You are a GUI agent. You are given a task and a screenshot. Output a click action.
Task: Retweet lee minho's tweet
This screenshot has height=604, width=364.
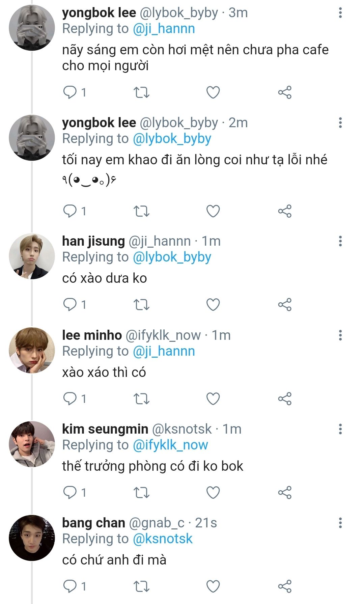click(x=141, y=399)
